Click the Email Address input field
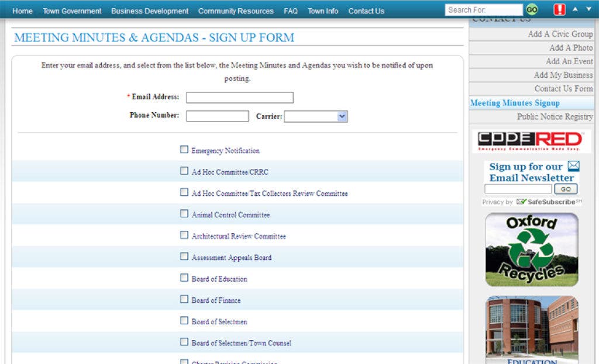 (239, 98)
